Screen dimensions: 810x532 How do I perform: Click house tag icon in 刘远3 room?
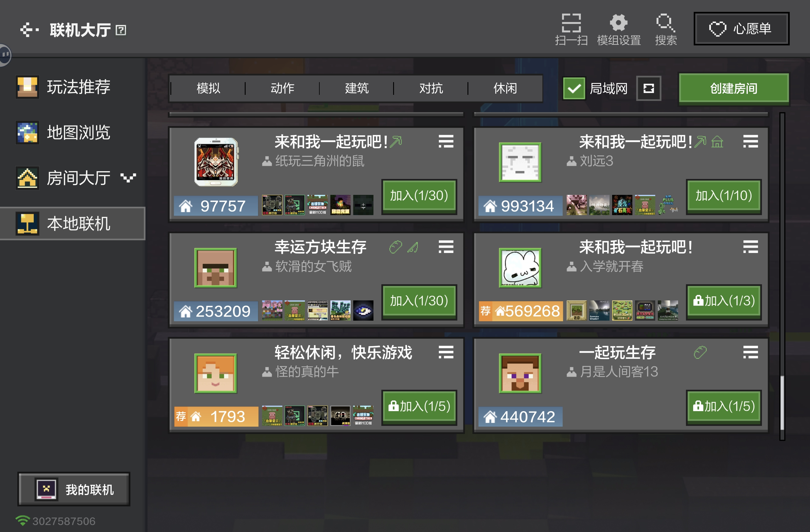point(717,142)
